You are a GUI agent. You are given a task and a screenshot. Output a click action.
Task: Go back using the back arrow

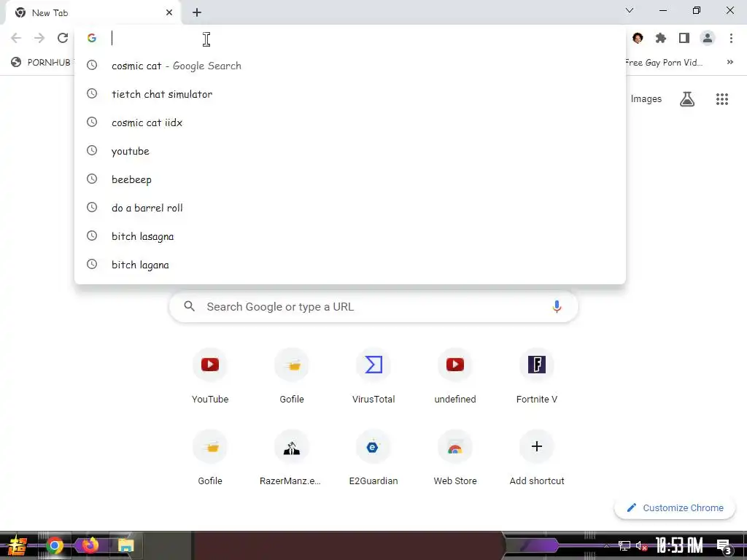16,38
